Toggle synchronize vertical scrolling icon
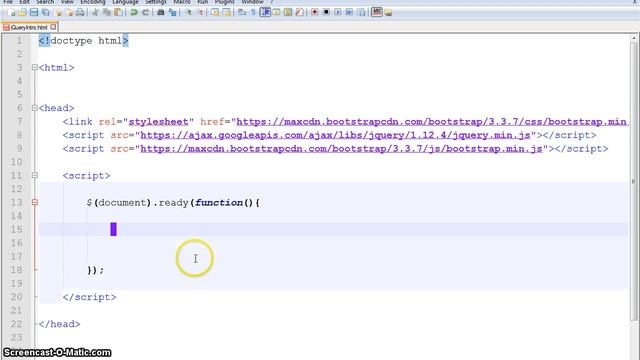The width and height of the screenshot is (640, 360). click(215, 12)
